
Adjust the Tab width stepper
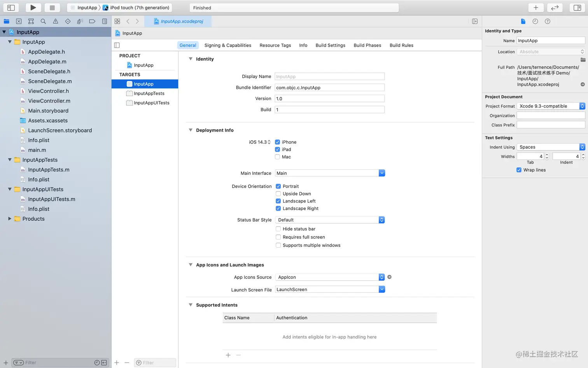pos(547,156)
